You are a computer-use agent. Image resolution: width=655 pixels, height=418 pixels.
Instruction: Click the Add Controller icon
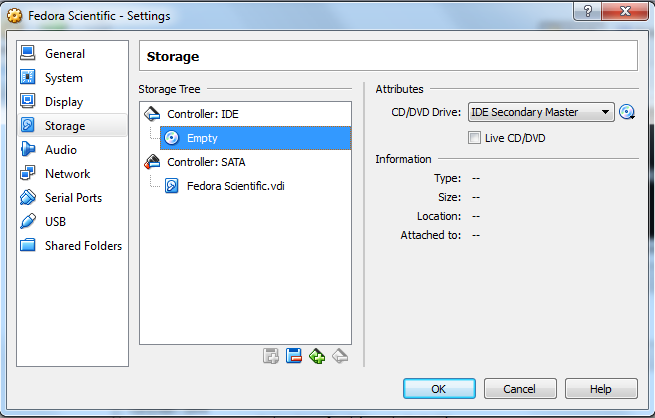(318, 355)
